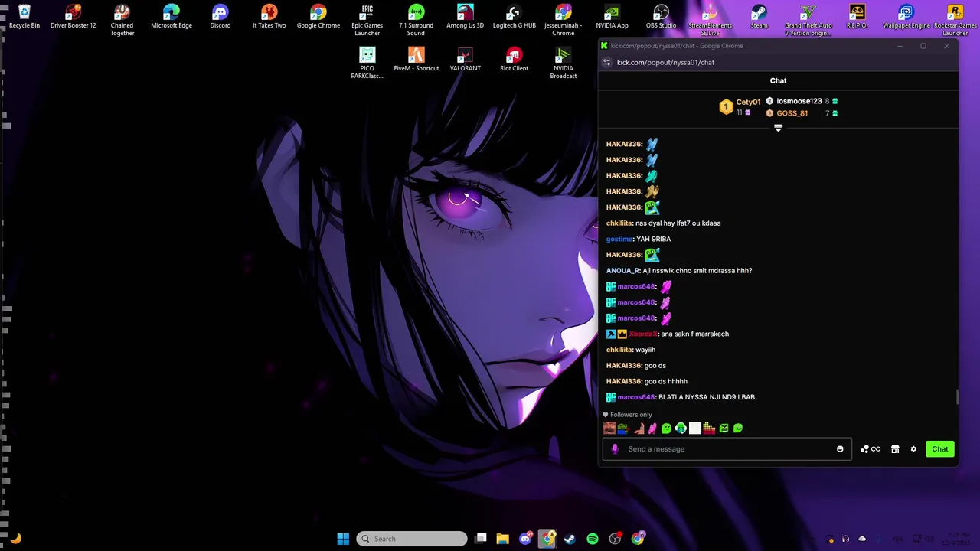
Task: Click message text 'YAH 9RIBA'
Action: [654, 239]
